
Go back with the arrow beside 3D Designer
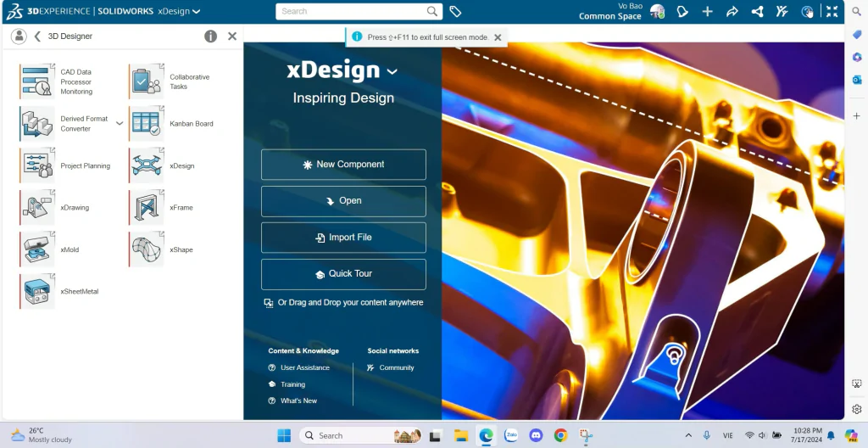click(x=37, y=36)
